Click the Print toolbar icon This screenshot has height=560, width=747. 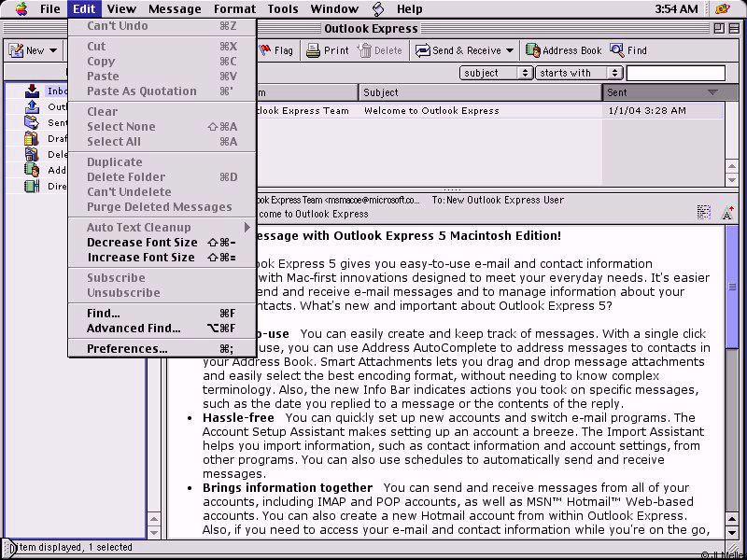pos(313,50)
